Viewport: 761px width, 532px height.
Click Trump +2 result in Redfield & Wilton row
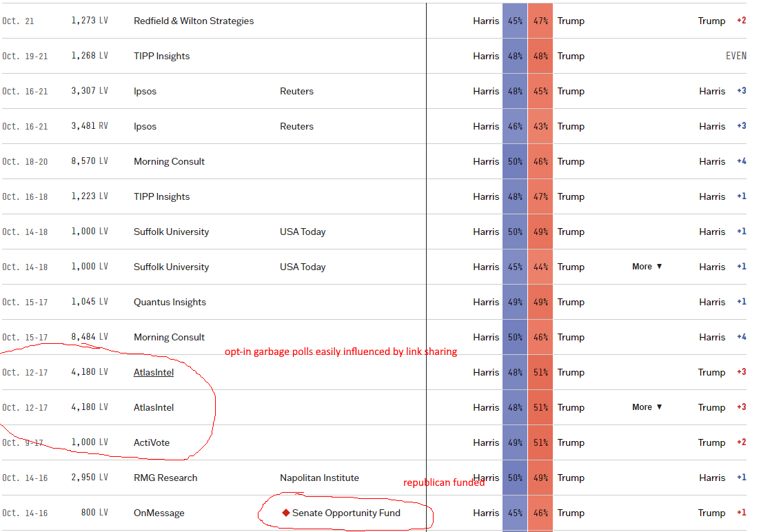[722, 21]
